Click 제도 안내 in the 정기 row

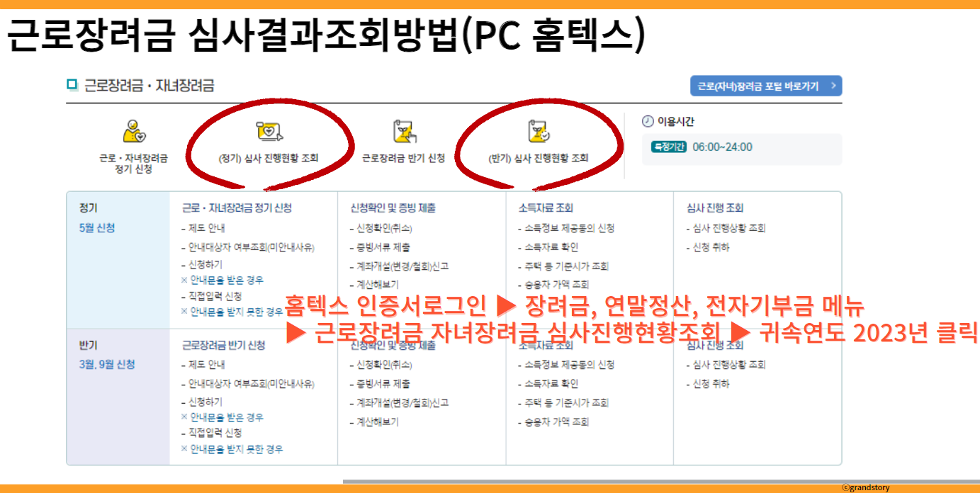tap(203, 228)
